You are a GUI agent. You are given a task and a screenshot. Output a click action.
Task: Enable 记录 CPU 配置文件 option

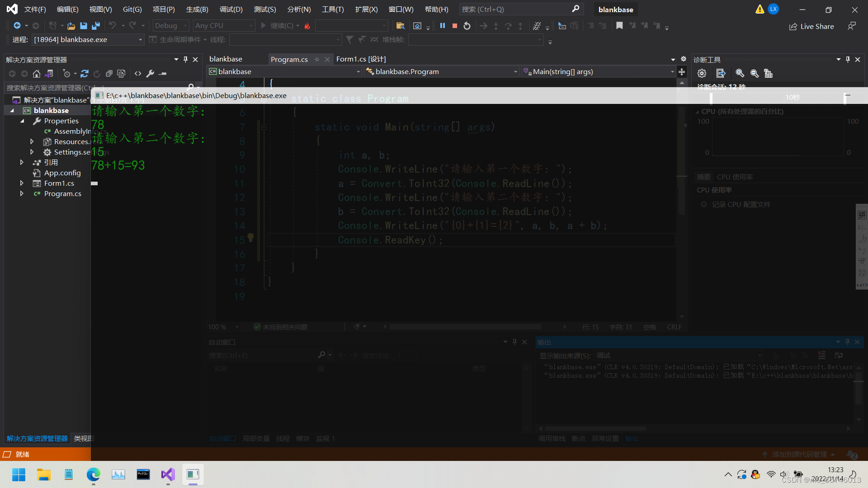coord(703,204)
